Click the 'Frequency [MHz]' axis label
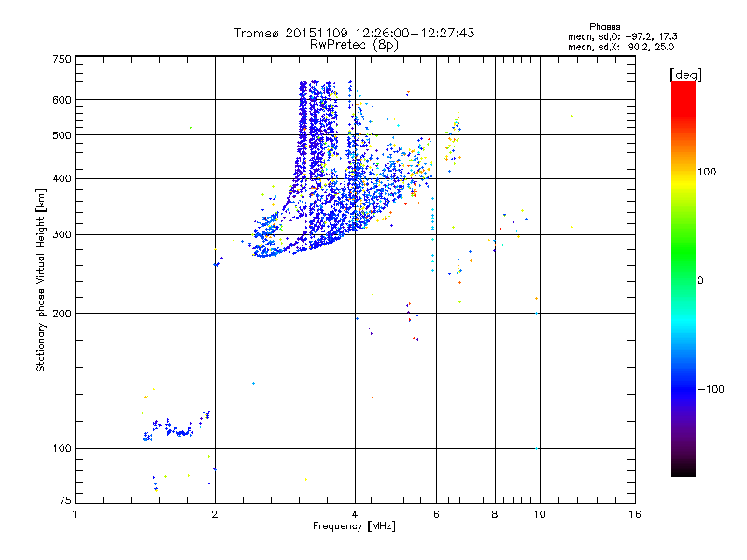 pyautogui.click(x=354, y=526)
